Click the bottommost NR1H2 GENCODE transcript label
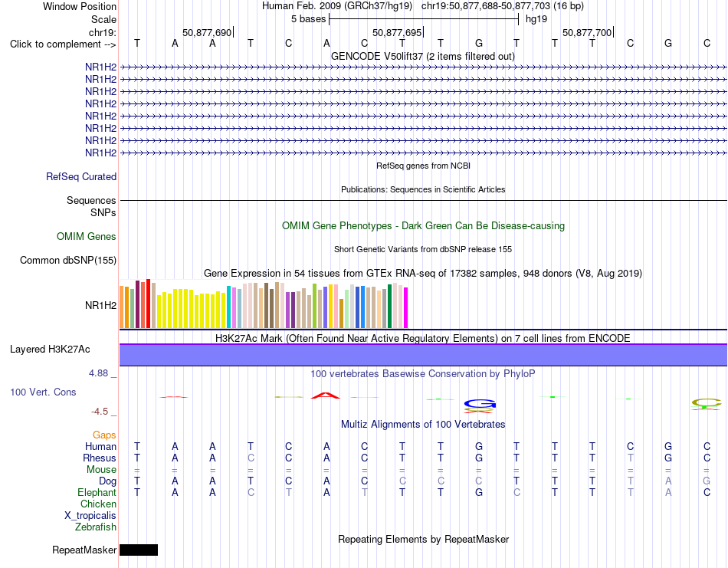 pos(100,153)
